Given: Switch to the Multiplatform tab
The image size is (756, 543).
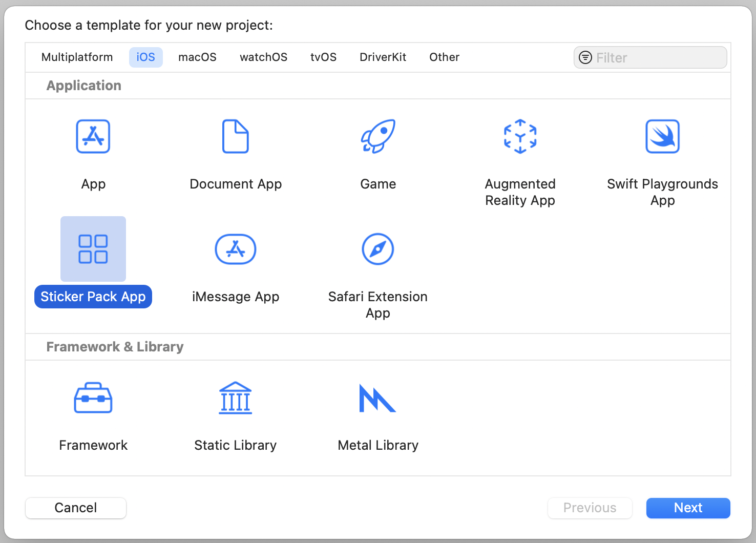Looking at the screenshot, I should (77, 57).
